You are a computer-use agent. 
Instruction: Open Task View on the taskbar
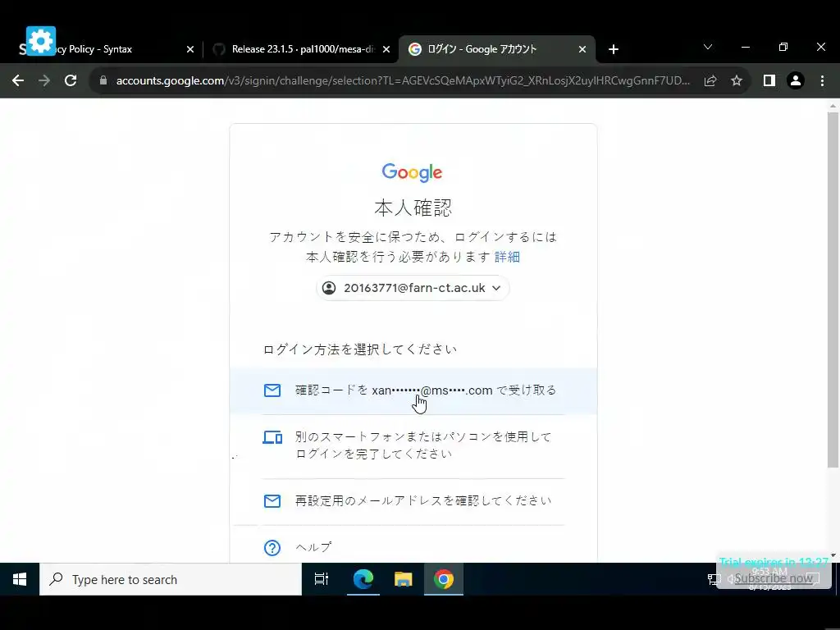[x=322, y=579]
